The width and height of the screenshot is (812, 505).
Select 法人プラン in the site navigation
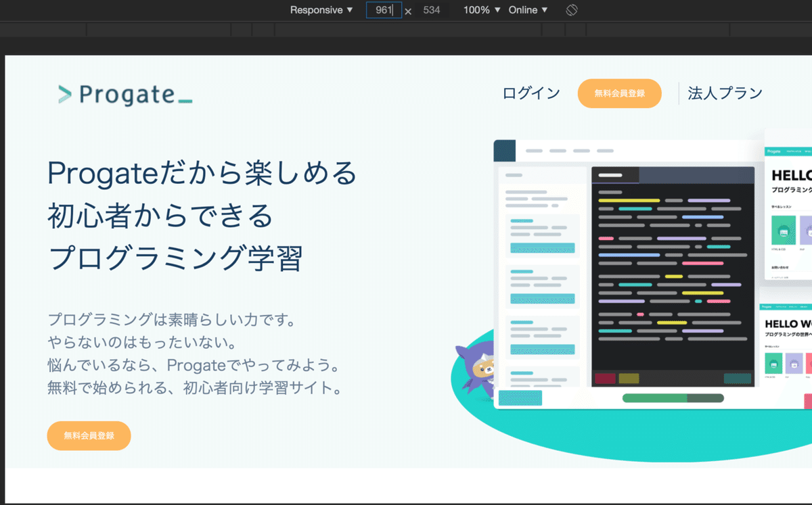(x=723, y=94)
